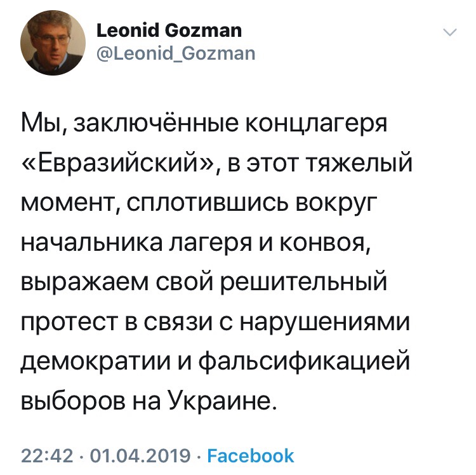The width and height of the screenshot is (476, 475).
Task: Open the Facebook source link
Action: pyautogui.click(x=251, y=455)
